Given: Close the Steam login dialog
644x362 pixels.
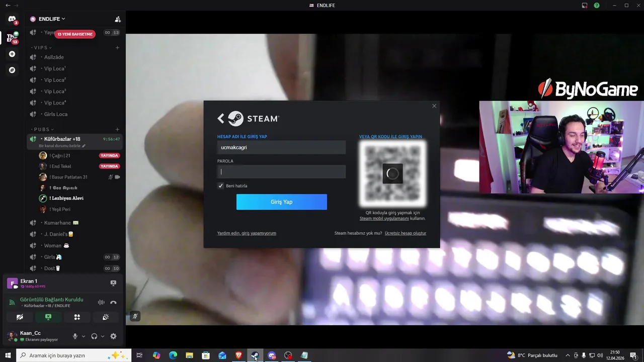Looking at the screenshot, I should (434, 106).
